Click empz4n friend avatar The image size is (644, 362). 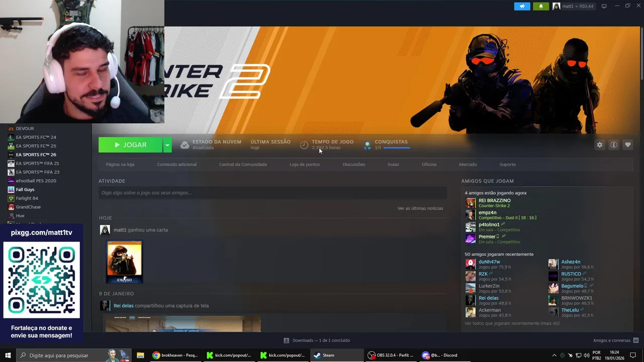470,215
